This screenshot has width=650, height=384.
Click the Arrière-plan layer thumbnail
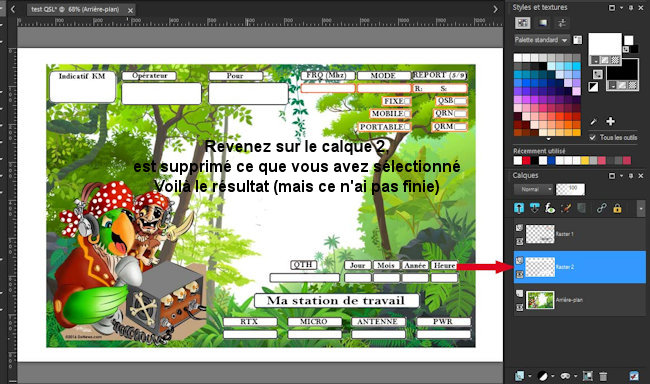pyautogui.click(x=540, y=300)
